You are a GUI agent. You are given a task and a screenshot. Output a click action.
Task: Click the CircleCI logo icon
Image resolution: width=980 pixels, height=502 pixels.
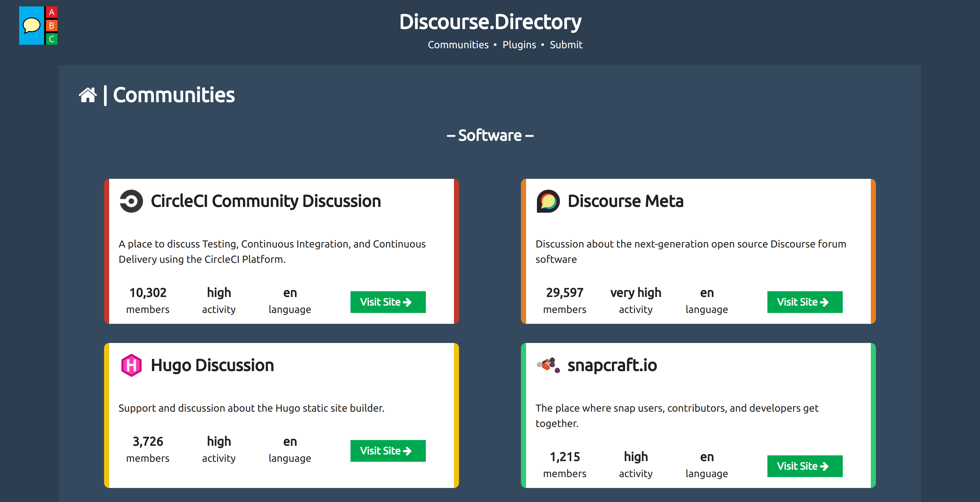pos(131,201)
